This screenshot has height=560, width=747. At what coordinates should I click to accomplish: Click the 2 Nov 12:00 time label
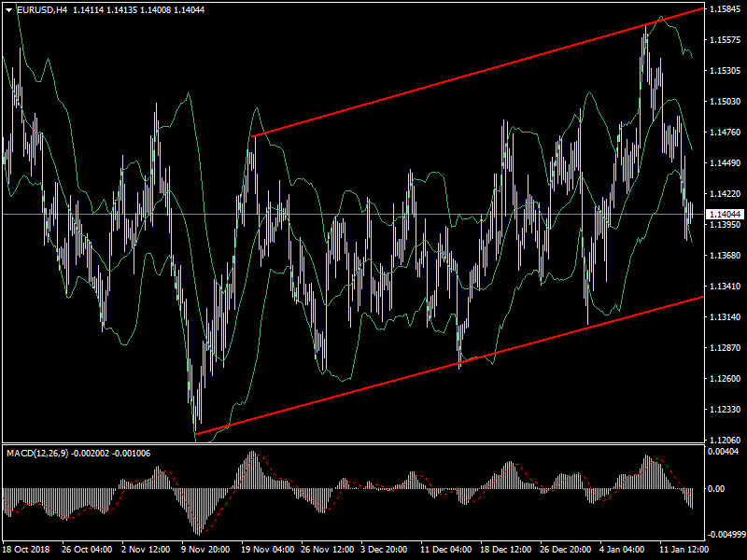coord(147,551)
